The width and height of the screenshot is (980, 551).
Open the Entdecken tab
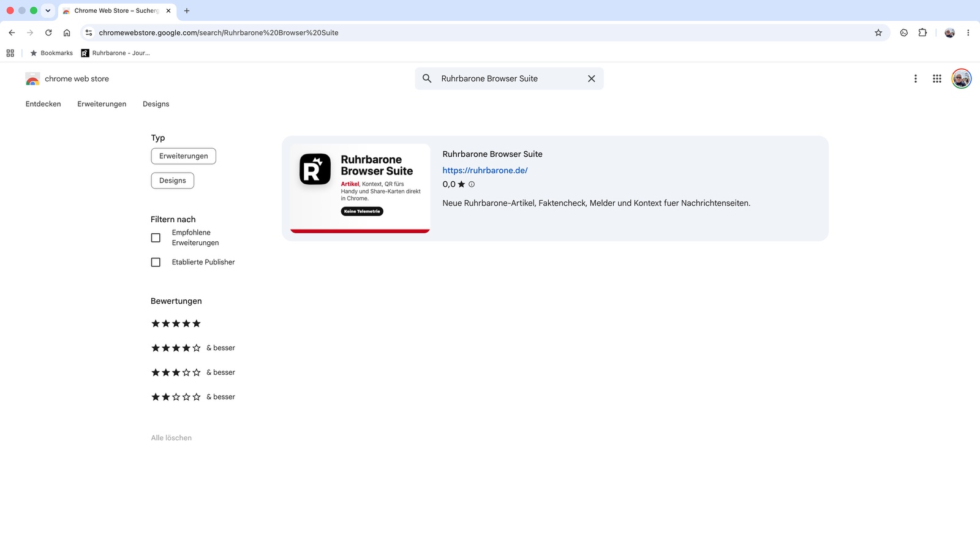click(43, 104)
